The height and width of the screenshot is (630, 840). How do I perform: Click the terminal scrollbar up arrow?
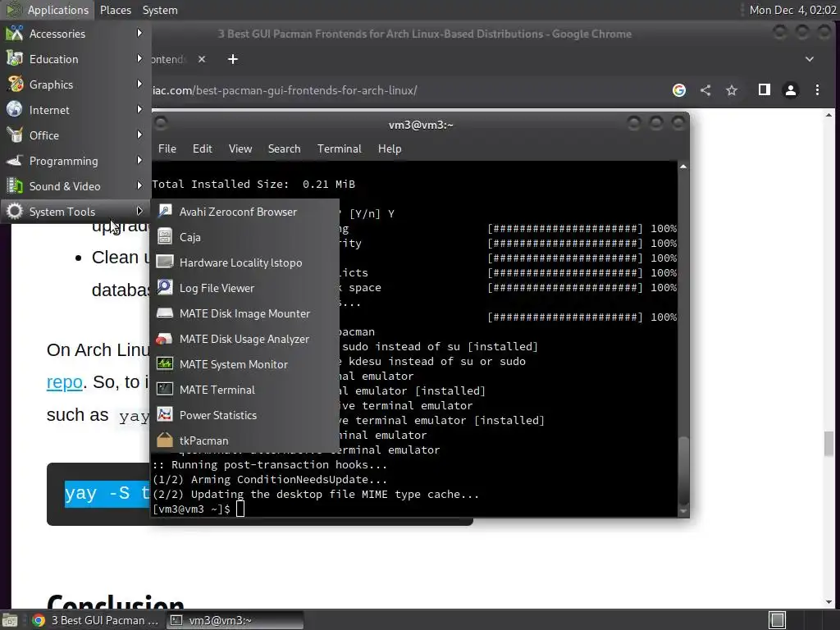tap(683, 167)
